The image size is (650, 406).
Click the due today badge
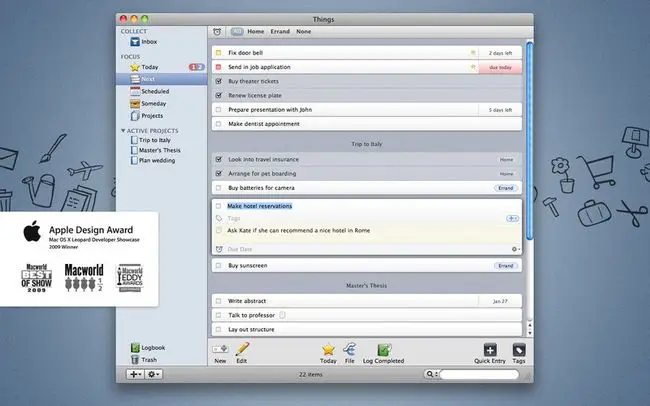click(500, 67)
